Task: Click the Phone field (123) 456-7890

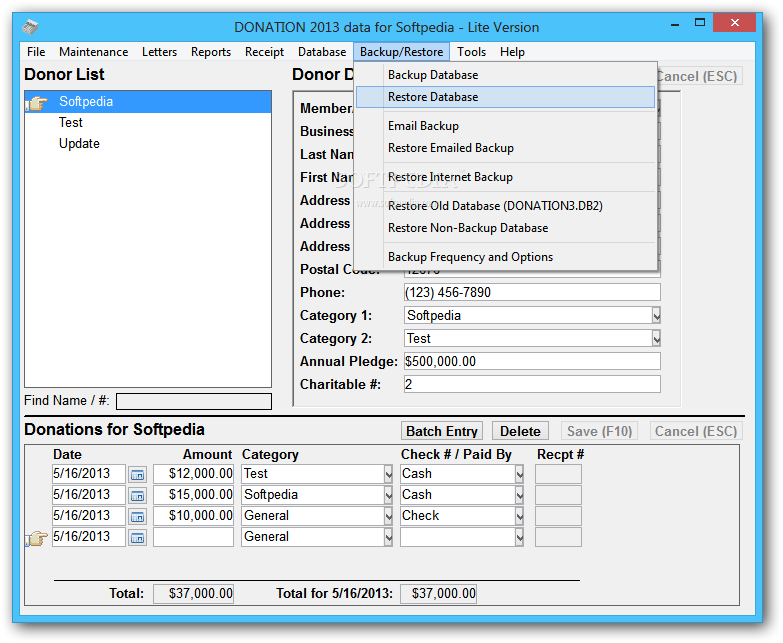Action: (532, 293)
